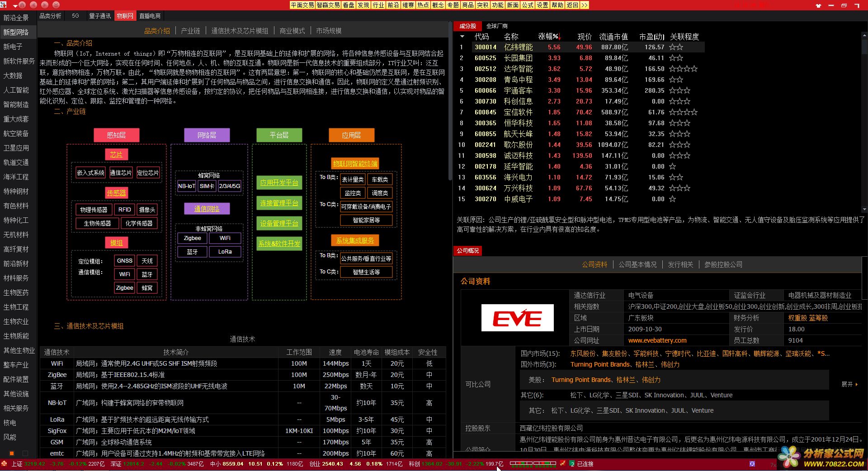Select 大数据 in the left sidebar

coord(13,75)
